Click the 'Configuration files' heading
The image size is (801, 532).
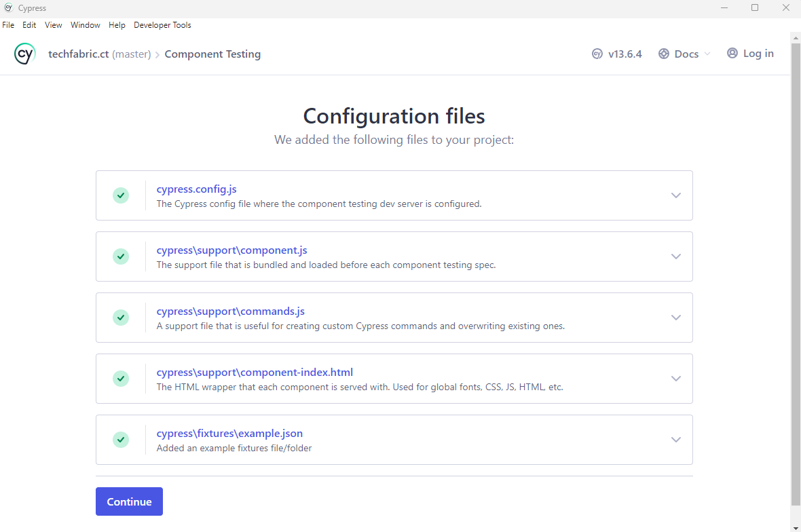[394, 116]
